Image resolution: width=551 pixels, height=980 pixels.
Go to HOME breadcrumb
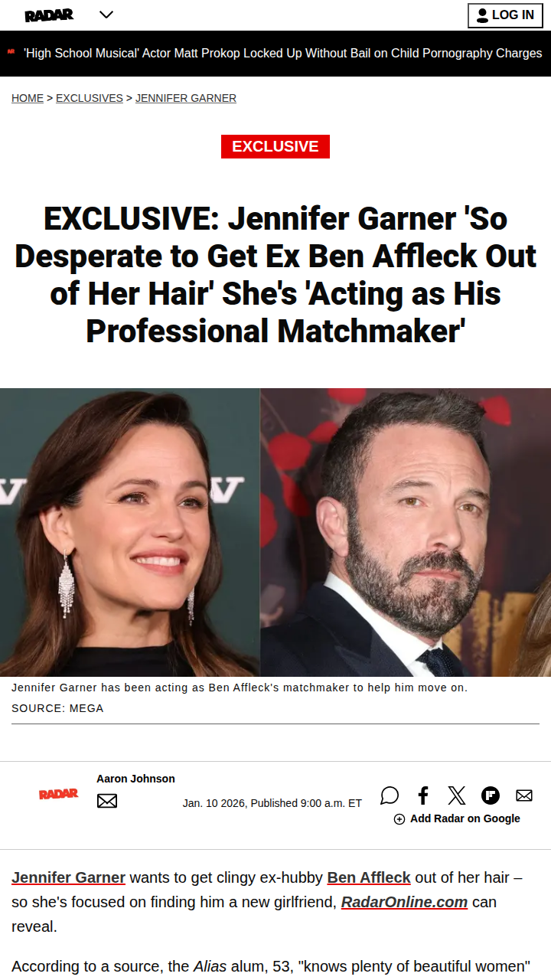click(28, 98)
